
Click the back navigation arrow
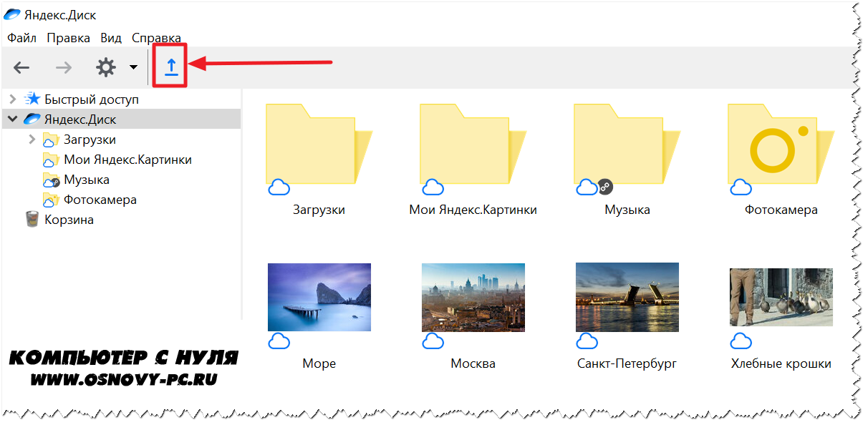pos(21,68)
